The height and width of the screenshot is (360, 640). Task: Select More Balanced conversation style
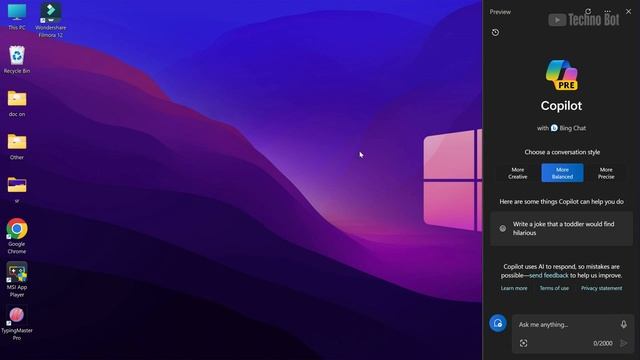click(562, 173)
